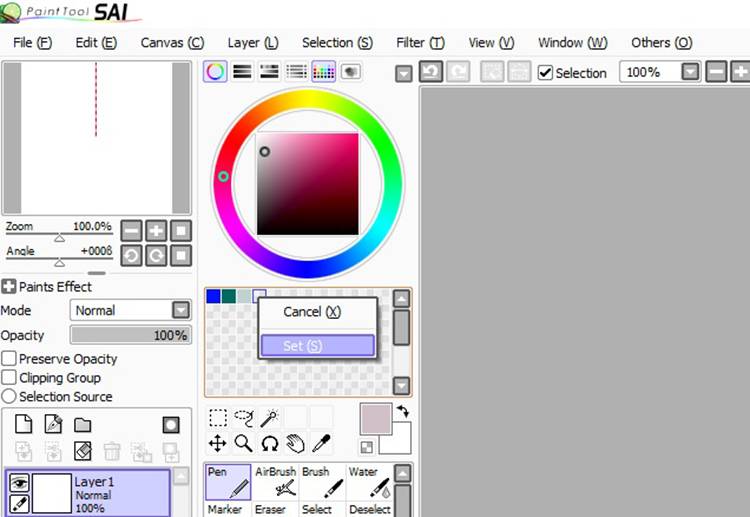Open the Canvas menu
The height and width of the screenshot is (517, 750).
[172, 43]
